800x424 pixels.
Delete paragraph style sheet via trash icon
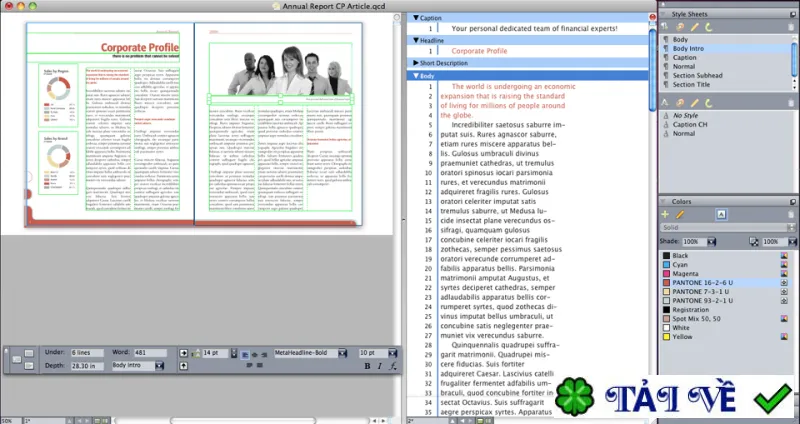pos(791,27)
